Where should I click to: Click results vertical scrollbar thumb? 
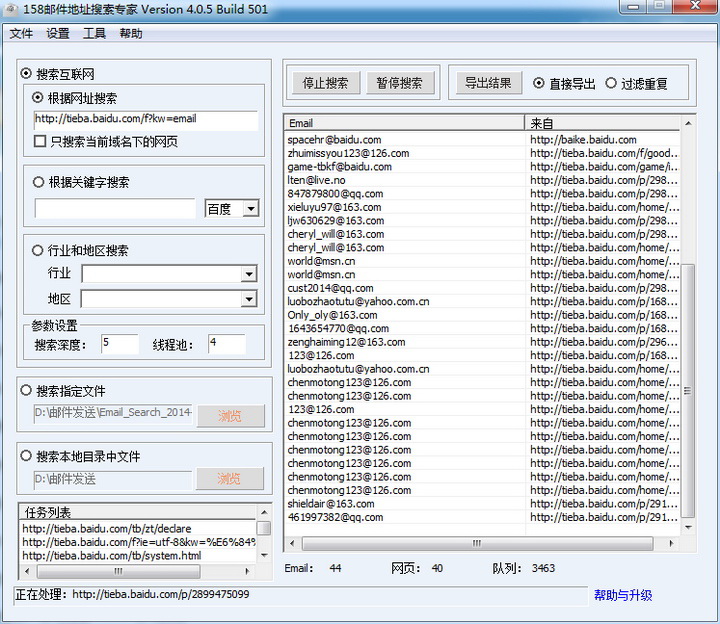point(688,391)
